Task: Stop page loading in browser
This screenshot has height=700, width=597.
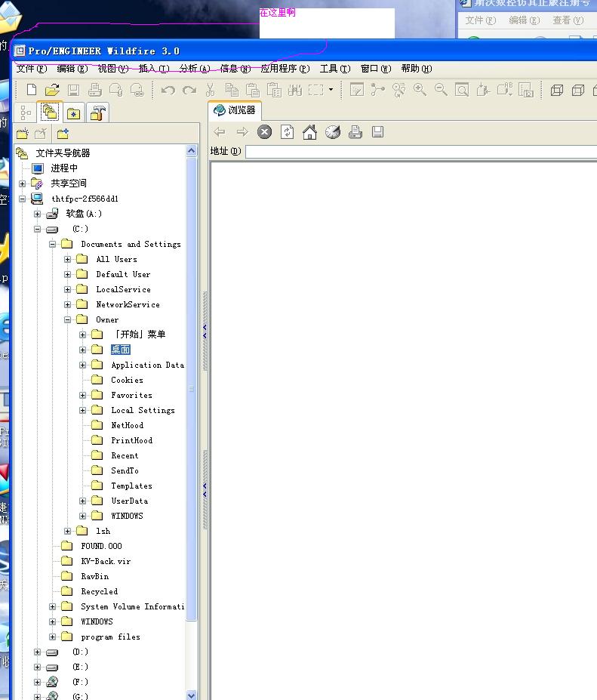Action: (x=265, y=132)
